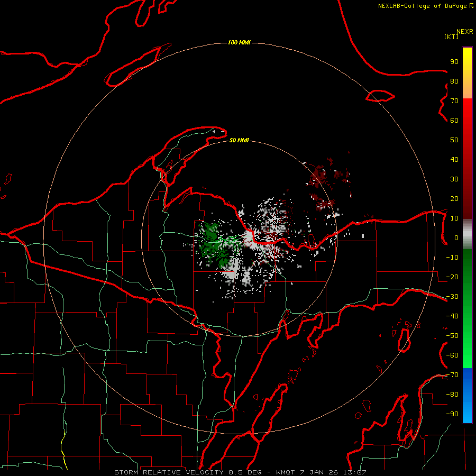Click the 50 value on velocity scale
This screenshot has width=476, height=476.
pyautogui.click(x=454, y=140)
